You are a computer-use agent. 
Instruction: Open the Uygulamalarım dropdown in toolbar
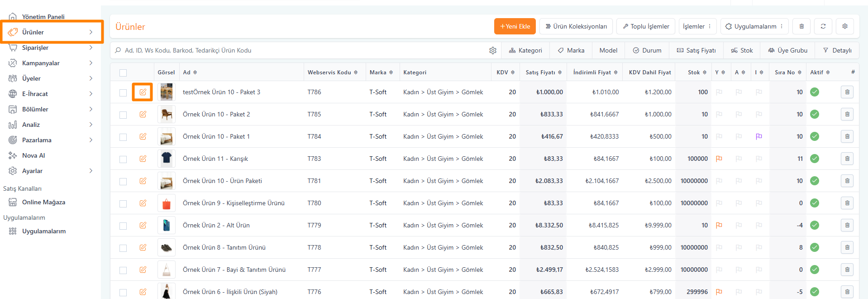754,26
